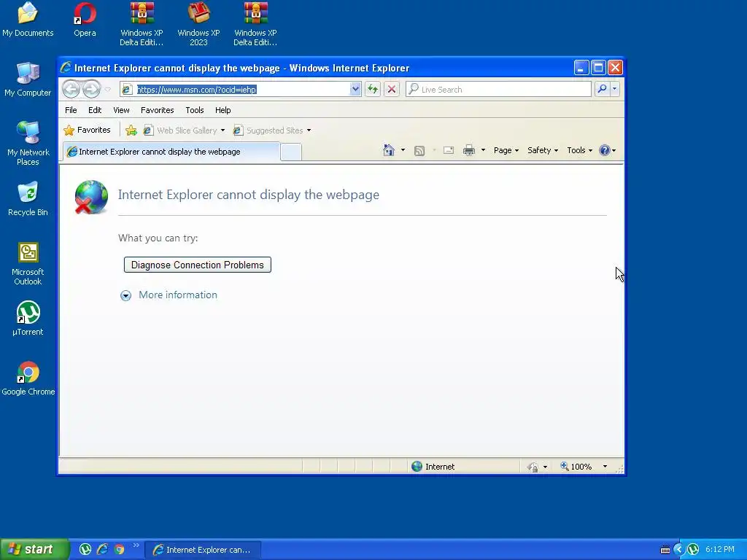Image resolution: width=747 pixels, height=560 pixels.
Task: Click the Internet security zone in status bar
Action: pos(433,467)
